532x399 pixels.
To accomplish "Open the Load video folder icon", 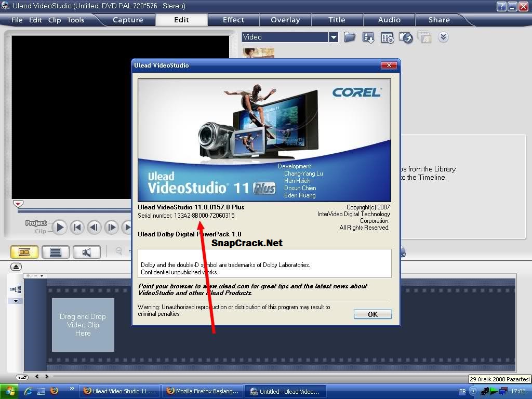I will pyautogui.click(x=350, y=37).
